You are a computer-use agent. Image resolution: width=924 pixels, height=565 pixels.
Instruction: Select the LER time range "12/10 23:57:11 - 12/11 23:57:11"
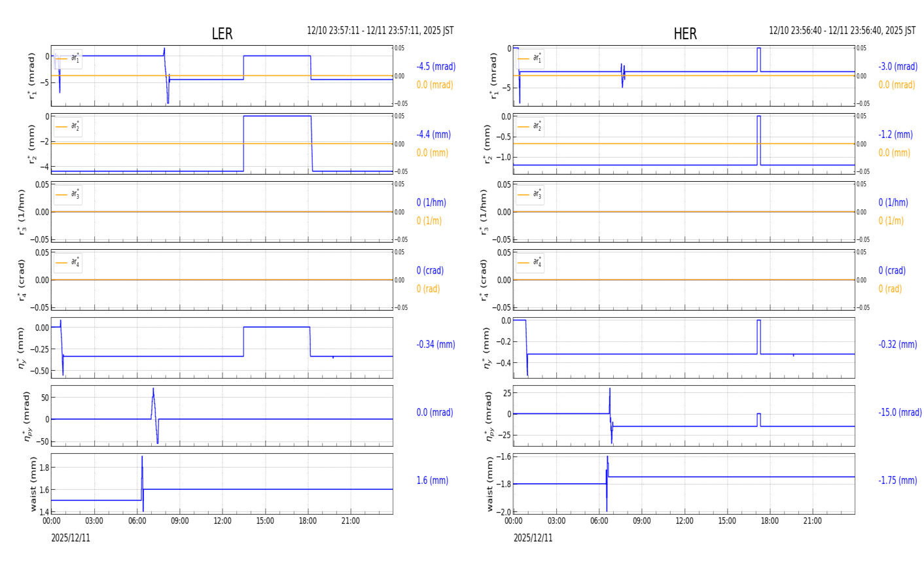click(x=372, y=31)
